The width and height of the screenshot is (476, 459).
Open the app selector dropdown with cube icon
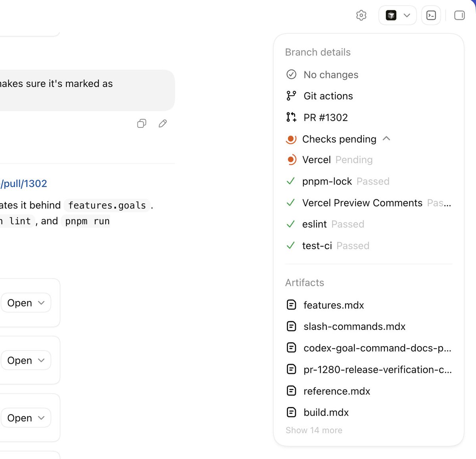coord(397,15)
